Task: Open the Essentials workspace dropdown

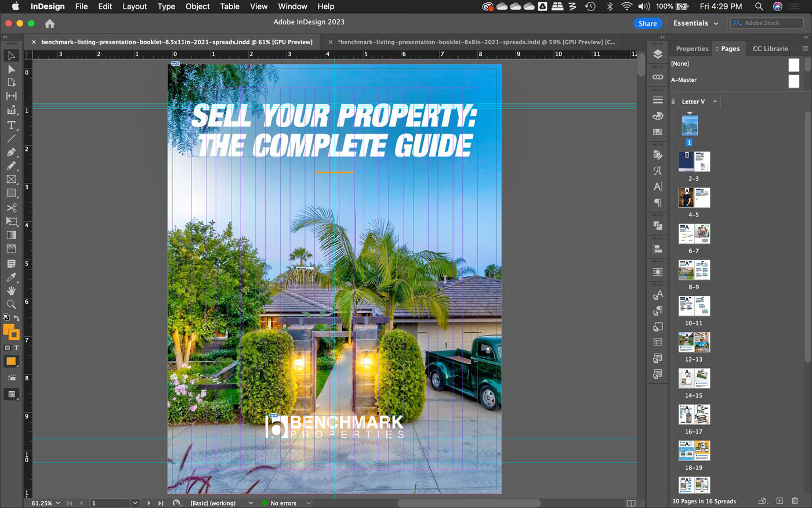Action: pyautogui.click(x=695, y=23)
